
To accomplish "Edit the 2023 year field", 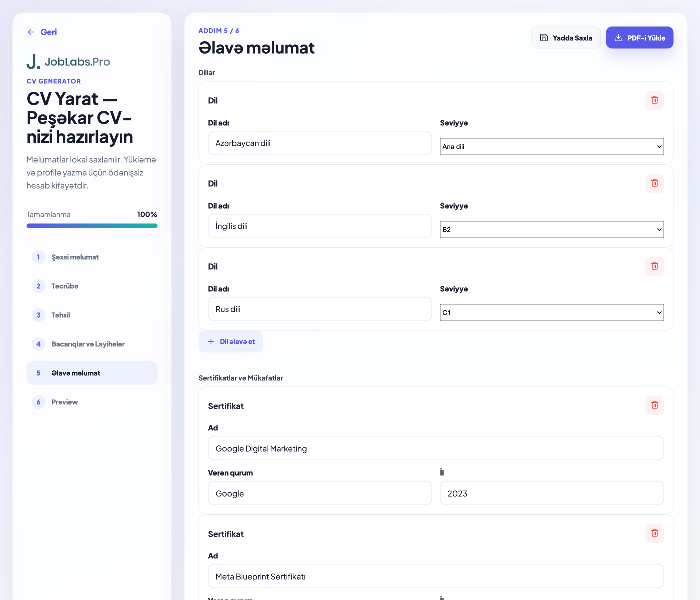I will click(x=552, y=493).
